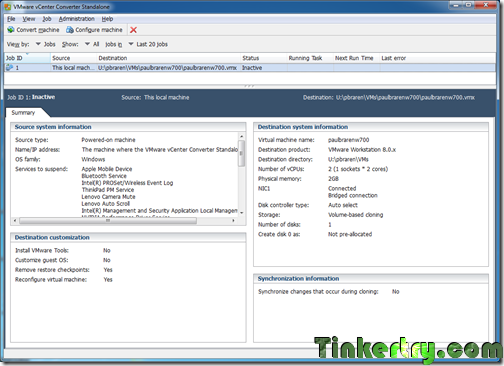Sort by the Last error column header
Viewport: 504px width, 366px height.
[438, 58]
